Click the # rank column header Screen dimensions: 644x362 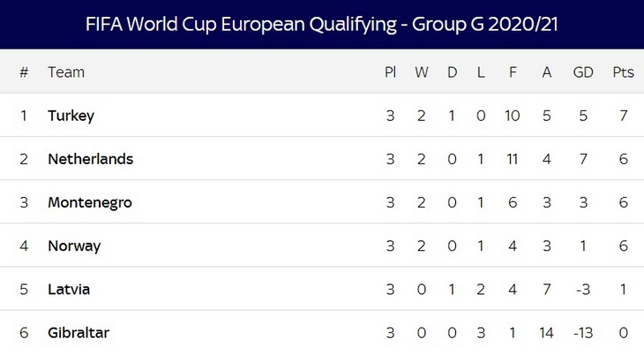24,72
